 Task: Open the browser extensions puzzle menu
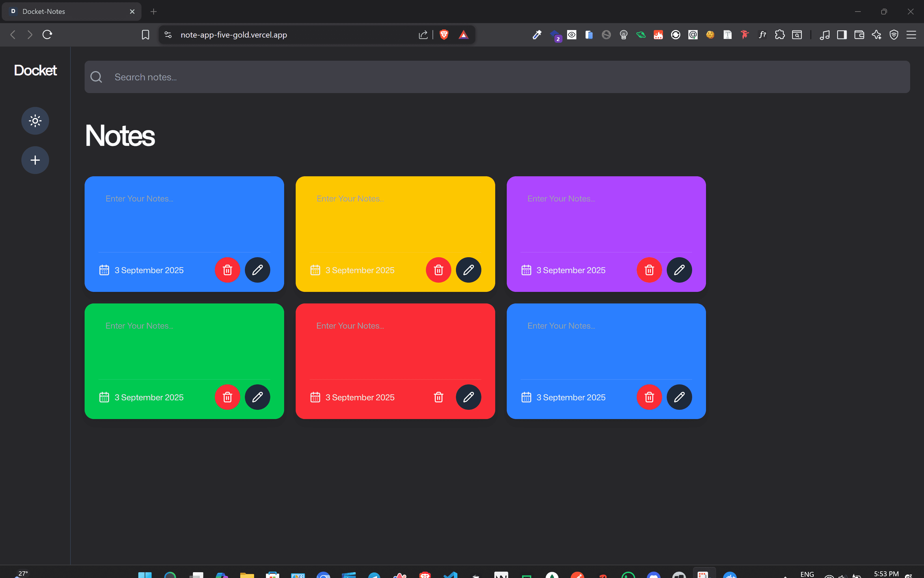point(780,35)
